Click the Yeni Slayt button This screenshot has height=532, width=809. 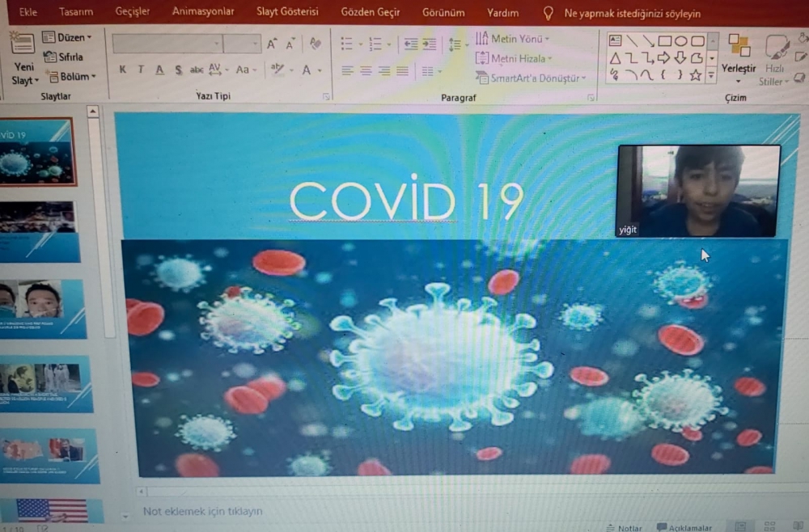tap(23, 59)
